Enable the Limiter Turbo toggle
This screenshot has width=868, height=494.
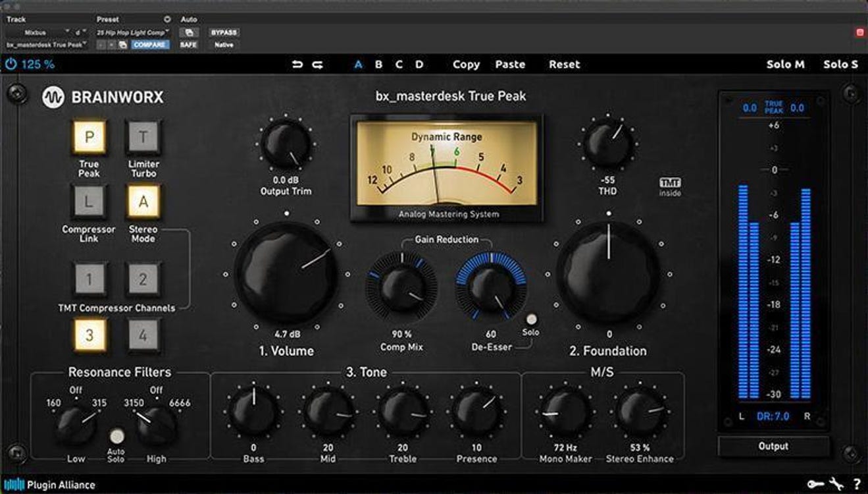point(143,135)
